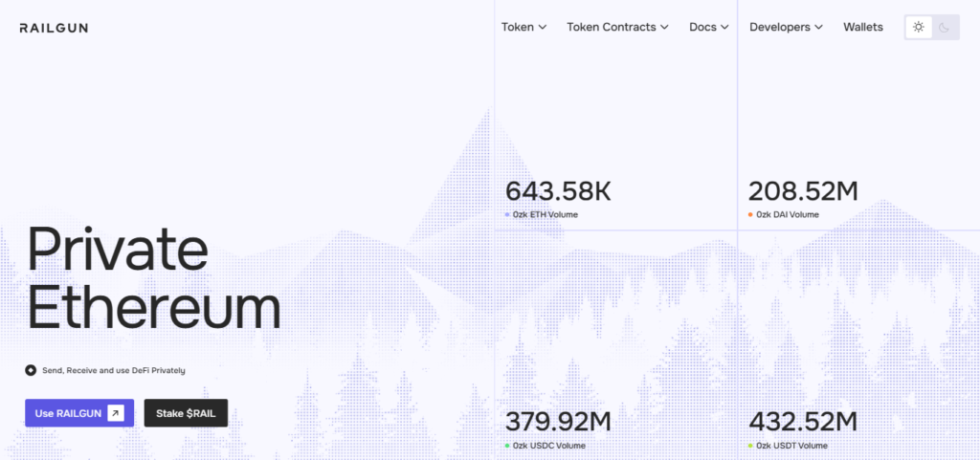980x460 pixels.
Task: Click the 0zk USDT Volume label
Action: click(791, 446)
